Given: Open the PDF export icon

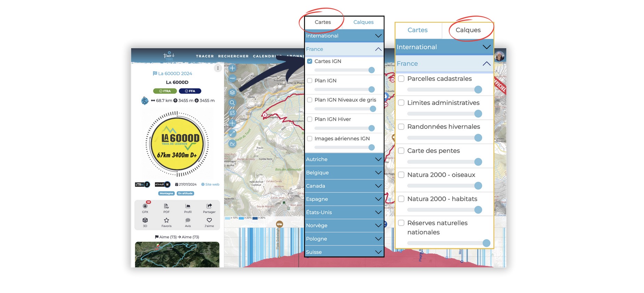Looking at the screenshot, I should tap(166, 206).
